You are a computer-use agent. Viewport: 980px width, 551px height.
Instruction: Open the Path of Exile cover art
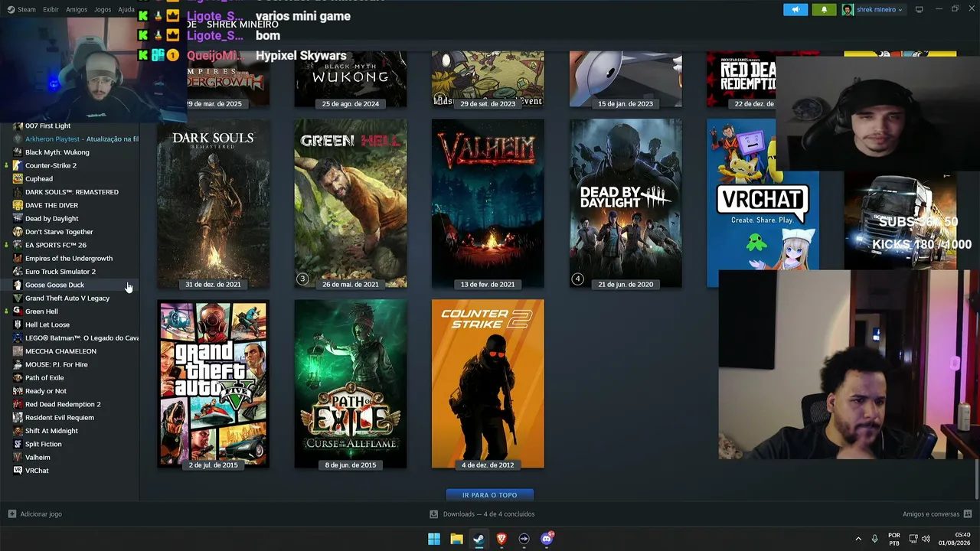[351, 384]
